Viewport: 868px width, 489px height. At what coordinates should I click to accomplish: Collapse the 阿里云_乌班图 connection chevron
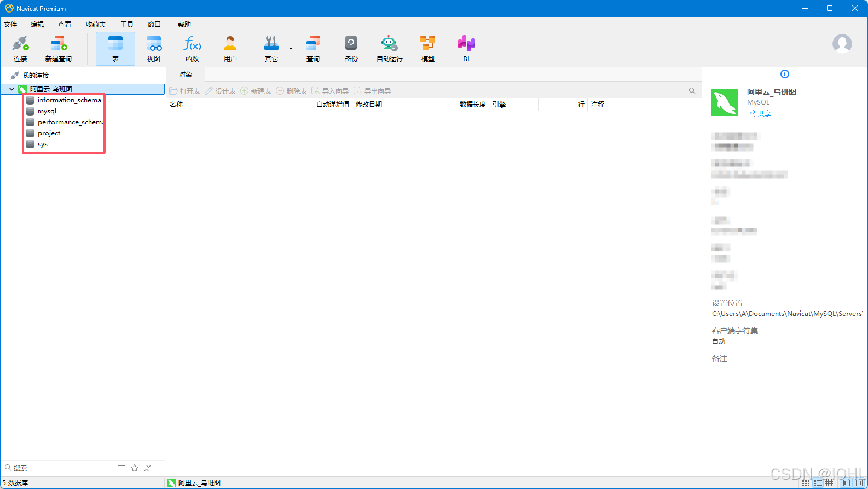(x=11, y=89)
